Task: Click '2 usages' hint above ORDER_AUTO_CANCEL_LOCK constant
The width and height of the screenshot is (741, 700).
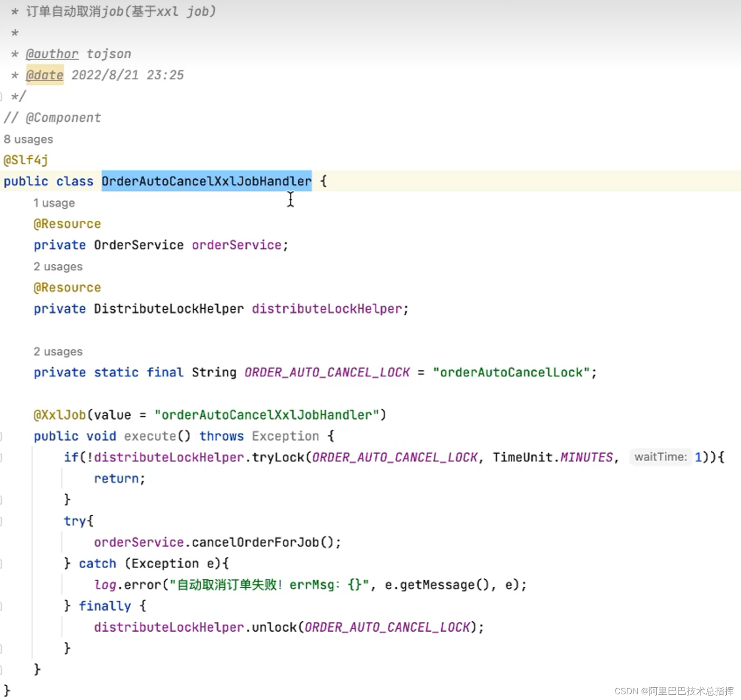Action: click(x=58, y=351)
